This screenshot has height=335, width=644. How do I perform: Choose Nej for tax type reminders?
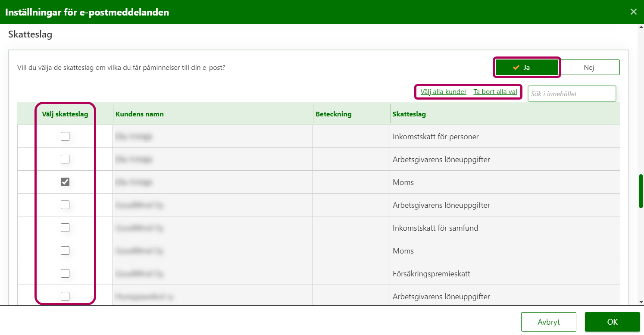click(589, 67)
